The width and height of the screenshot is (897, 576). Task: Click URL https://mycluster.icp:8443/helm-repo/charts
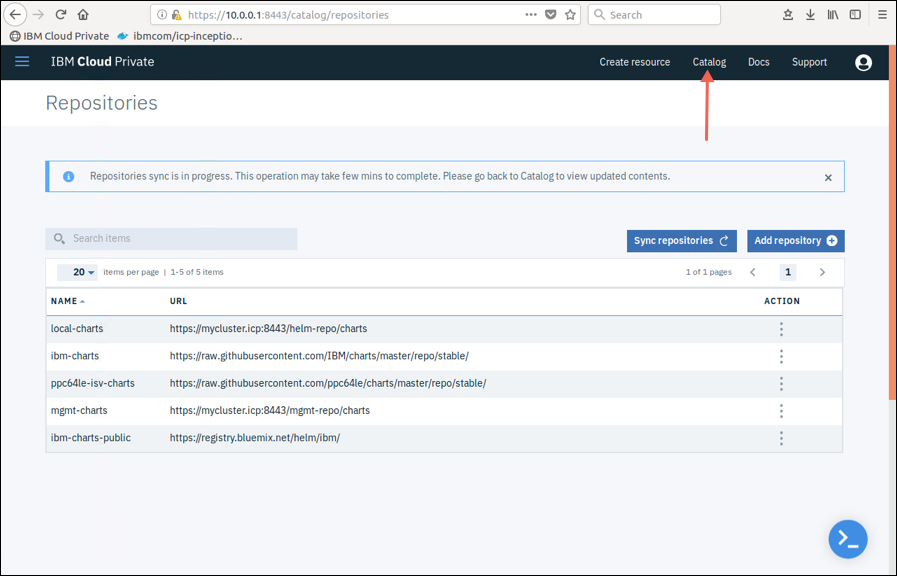pos(268,329)
